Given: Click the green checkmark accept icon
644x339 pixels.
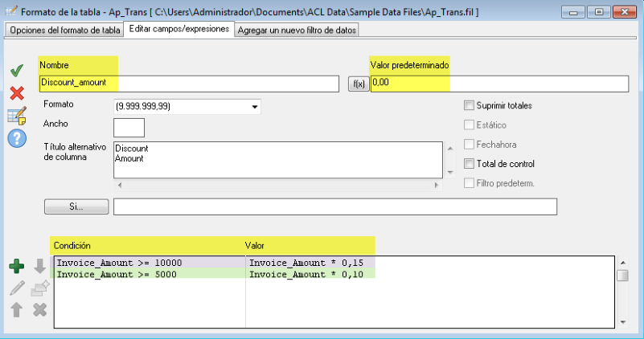Looking at the screenshot, I should 17,71.
